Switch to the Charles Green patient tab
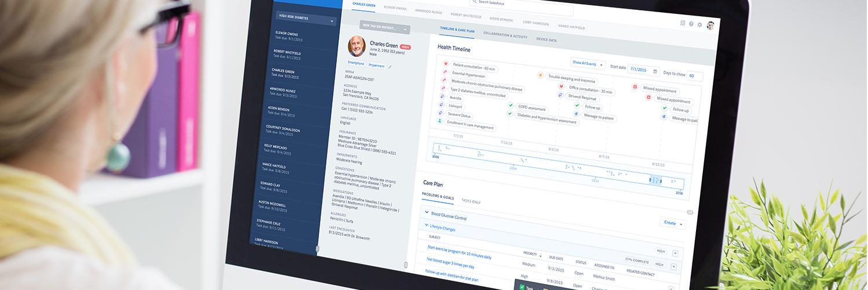Screen dimensions: 868x290 [x=364, y=5]
